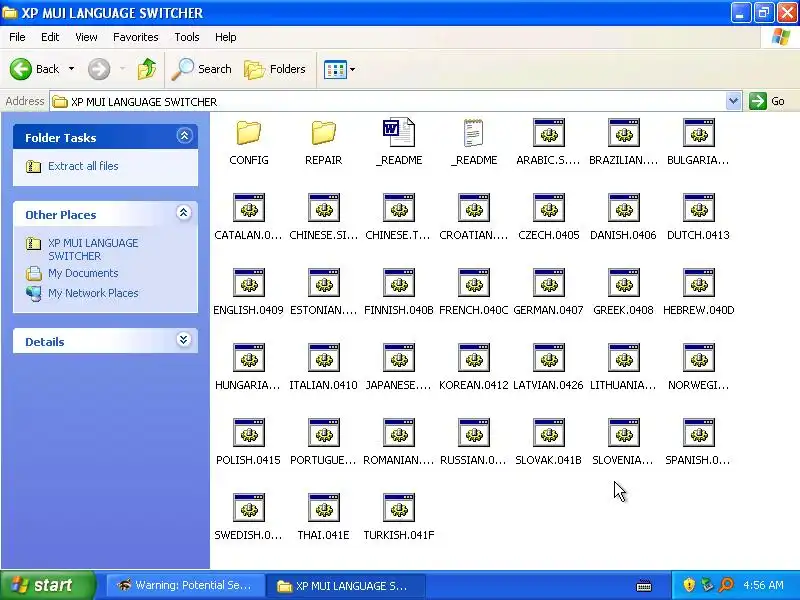Open the Back history dropdown arrow
Image resolution: width=800 pixels, height=600 pixels.
[x=71, y=69]
